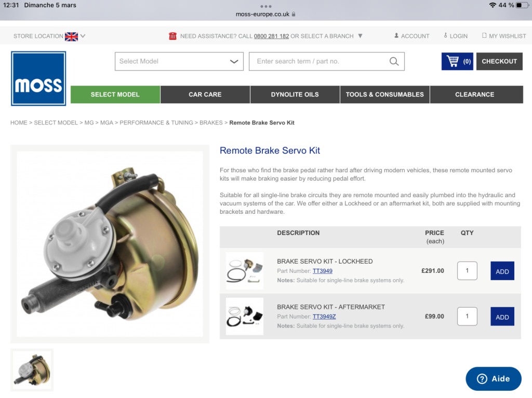Click the Moss logo
Screen dimensions: 532x398
[38, 78]
